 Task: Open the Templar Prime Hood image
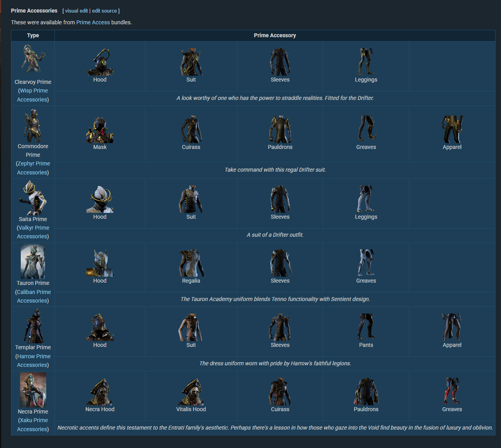tap(100, 327)
